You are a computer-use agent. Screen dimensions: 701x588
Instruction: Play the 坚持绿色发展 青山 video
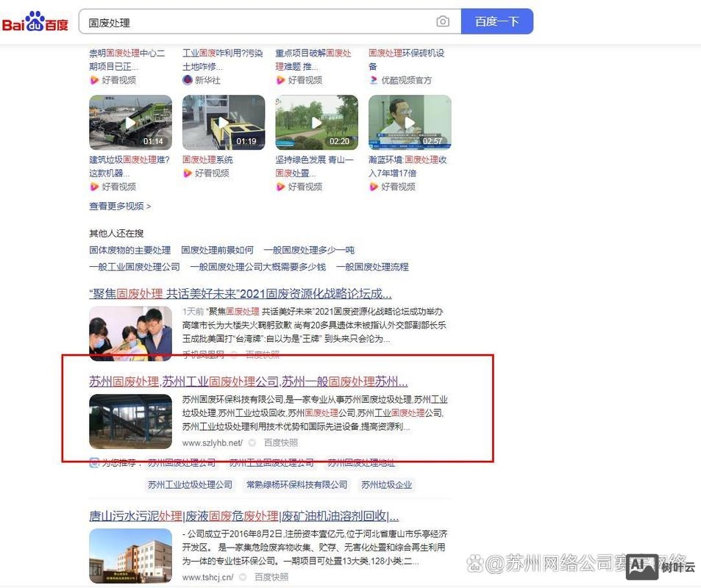tap(316, 121)
